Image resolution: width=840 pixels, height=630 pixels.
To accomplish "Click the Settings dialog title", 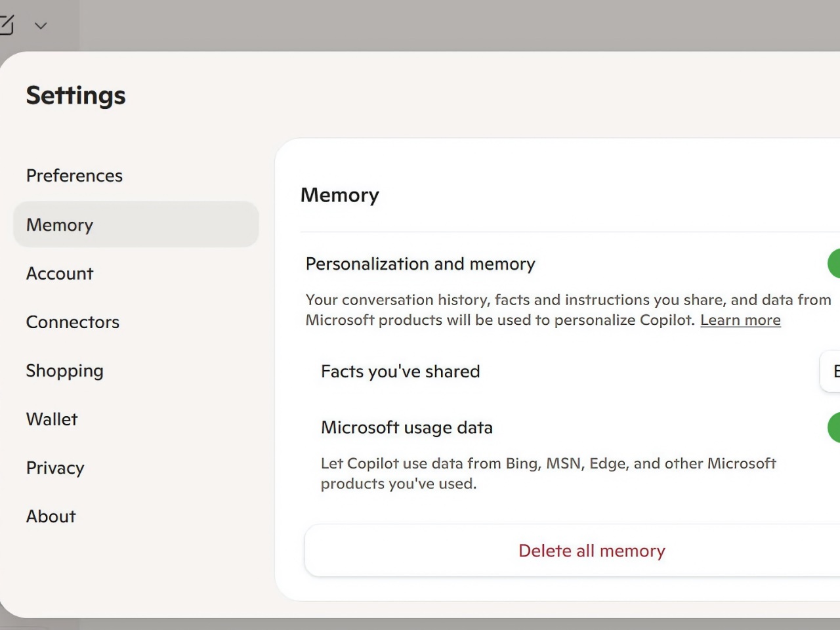I will (x=76, y=96).
